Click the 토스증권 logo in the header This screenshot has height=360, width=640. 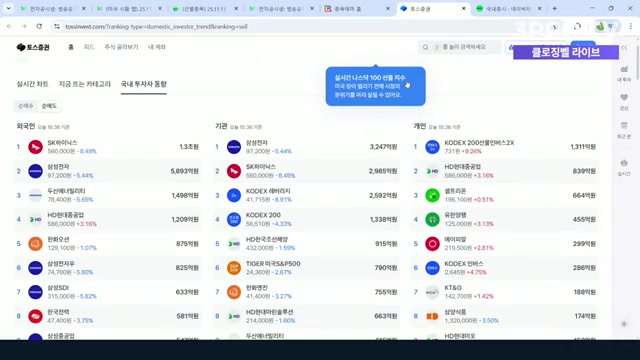[x=33, y=47]
